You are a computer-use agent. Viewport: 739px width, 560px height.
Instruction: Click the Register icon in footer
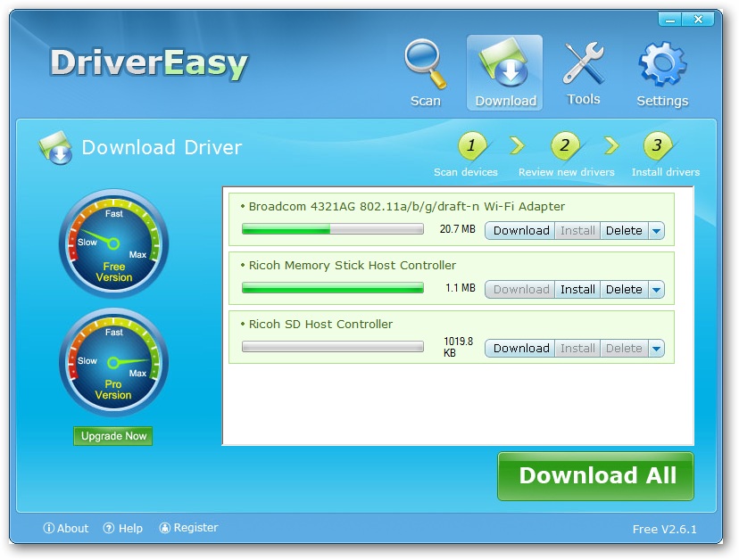click(164, 528)
